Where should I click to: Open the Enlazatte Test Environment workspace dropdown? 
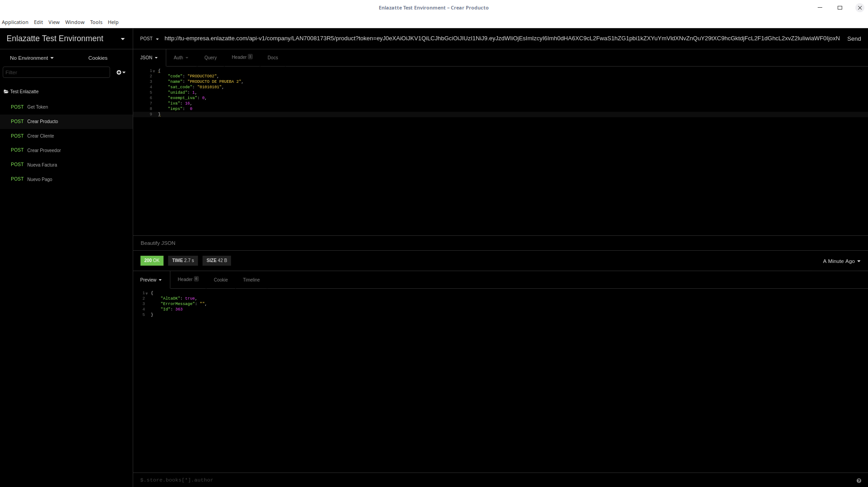[x=122, y=39]
